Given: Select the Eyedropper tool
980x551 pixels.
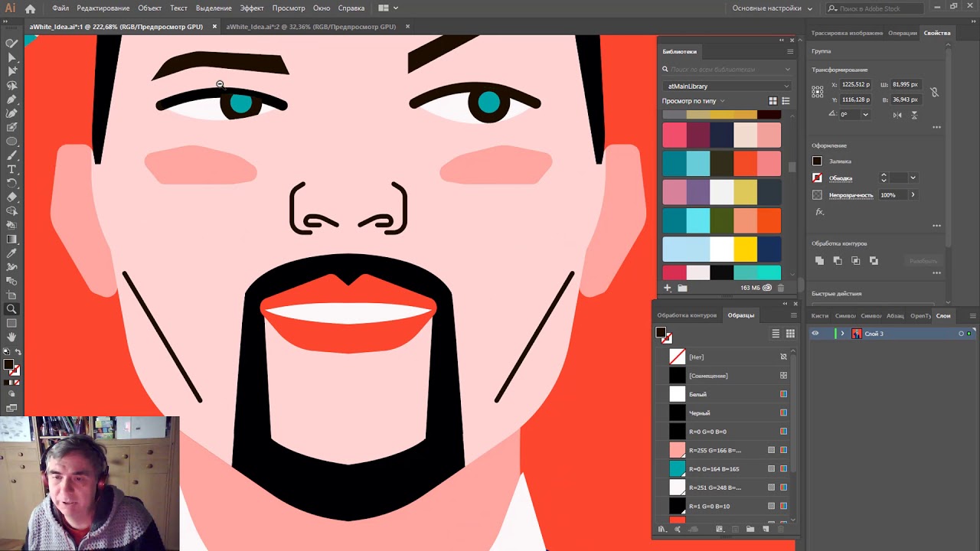Looking at the screenshot, I should pyautogui.click(x=11, y=253).
